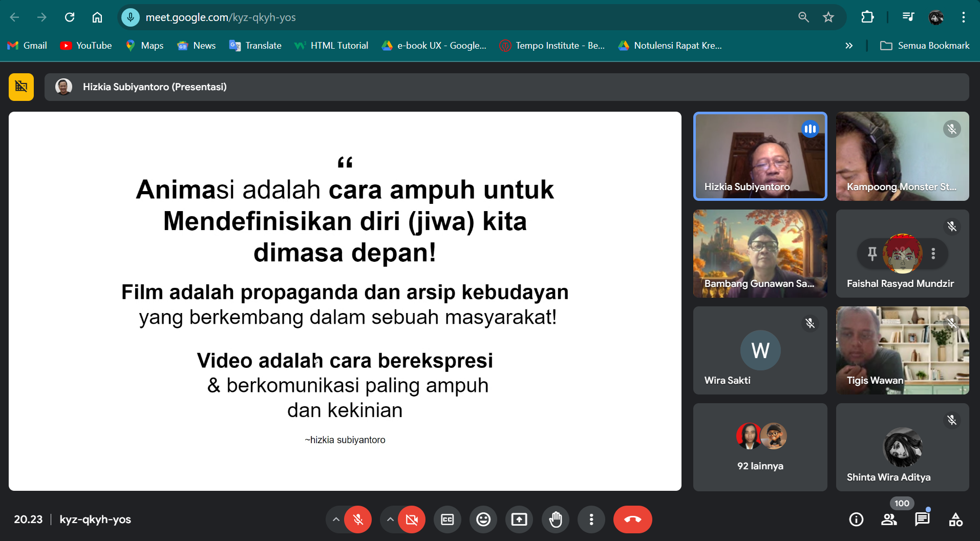Viewport: 980px width, 541px height.
Task: Open the Chrome profile avatar
Action: pyautogui.click(x=936, y=17)
